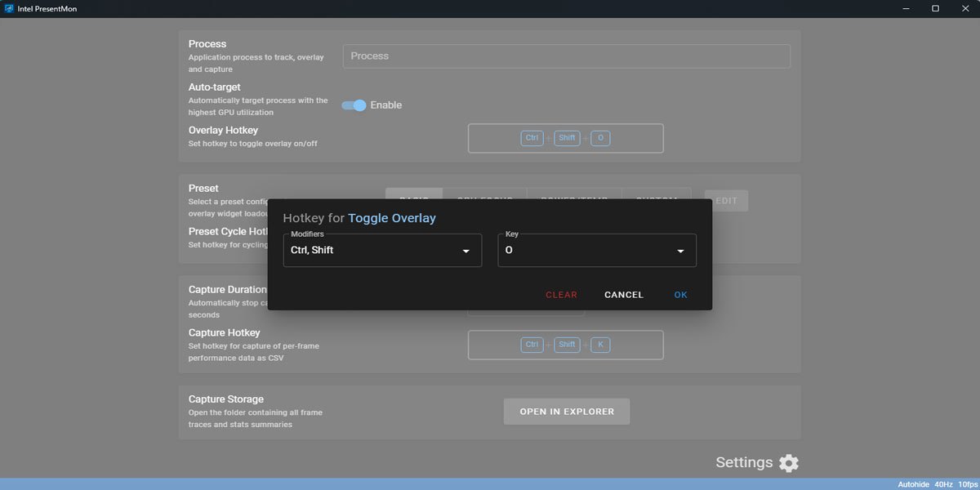Click the Process input field
The width and height of the screenshot is (980, 490).
tap(566, 56)
